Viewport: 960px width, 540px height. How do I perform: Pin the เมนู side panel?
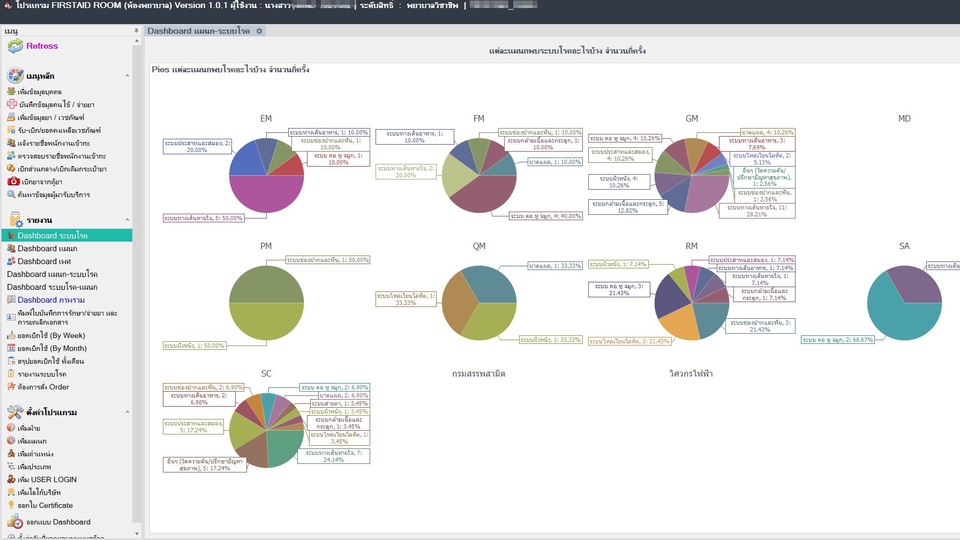136,31
